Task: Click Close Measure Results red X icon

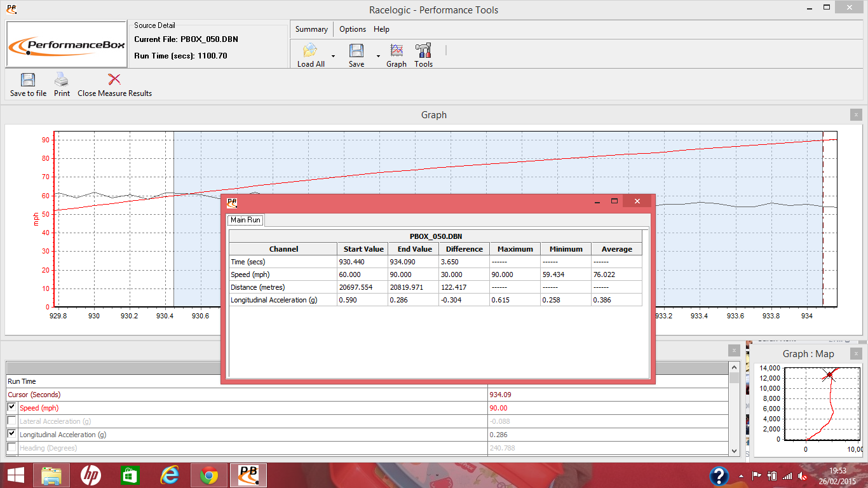Action: 114,80
